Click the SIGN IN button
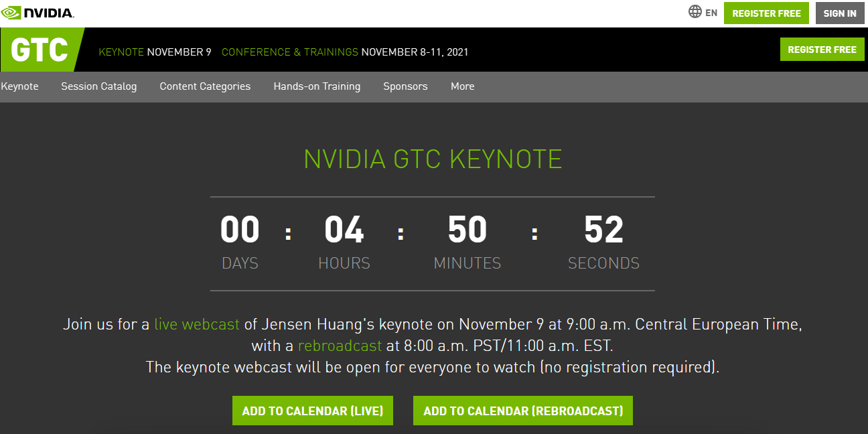Screen dimensions: 868x434 coord(840,13)
